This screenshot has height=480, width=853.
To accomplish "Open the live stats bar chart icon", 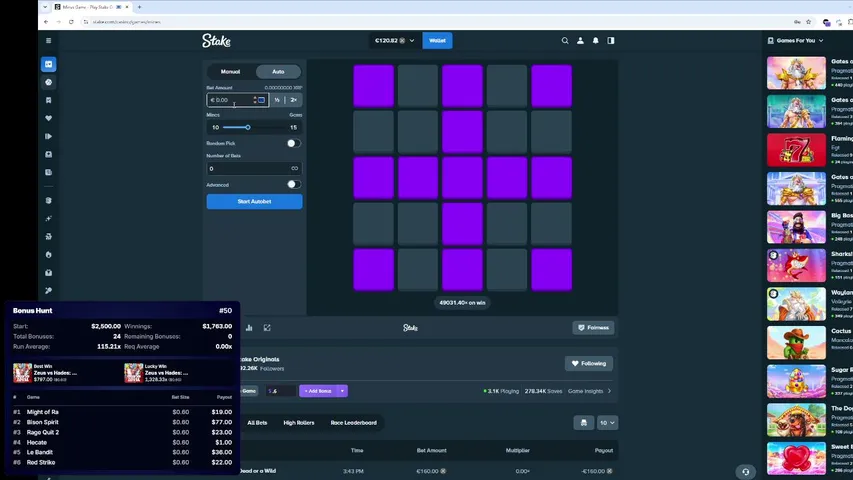I will (x=249, y=328).
